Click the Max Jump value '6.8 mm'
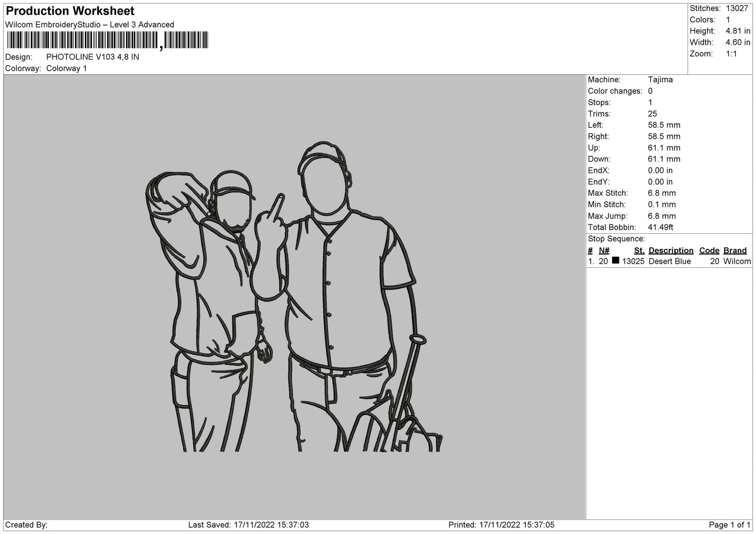Image resolution: width=756 pixels, height=534 pixels. click(662, 216)
